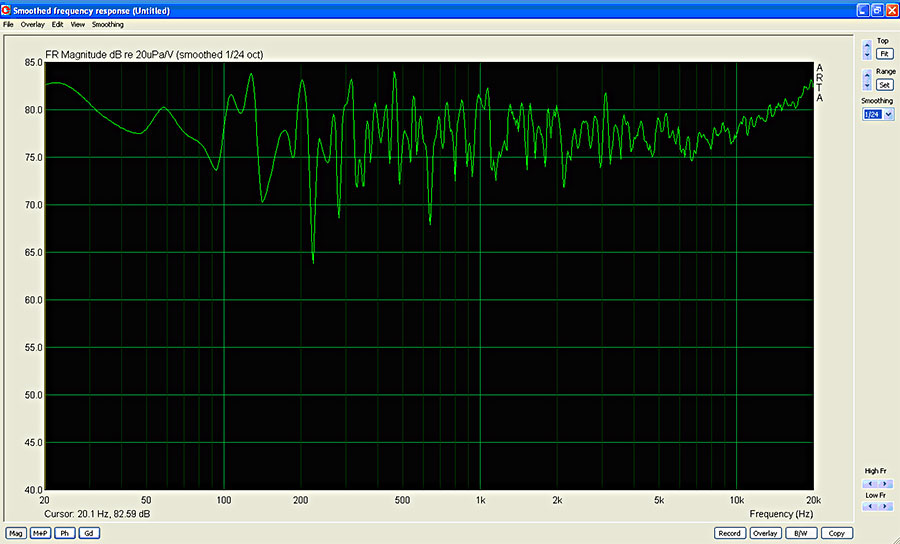Click the Set range button

click(885, 85)
